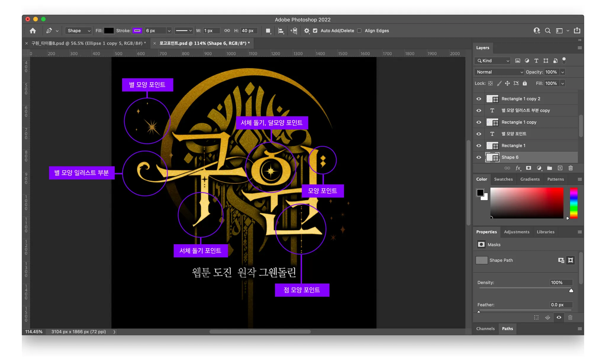The height and width of the screenshot is (364, 606).
Task: Click the Feather value input field
Action: [x=560, y=305]
